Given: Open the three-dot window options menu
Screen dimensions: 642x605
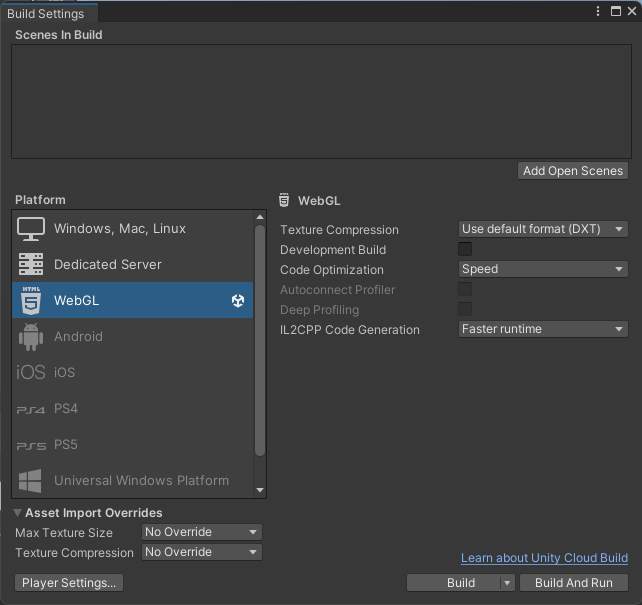Looking at the screenshot, I should coord(598,11).
